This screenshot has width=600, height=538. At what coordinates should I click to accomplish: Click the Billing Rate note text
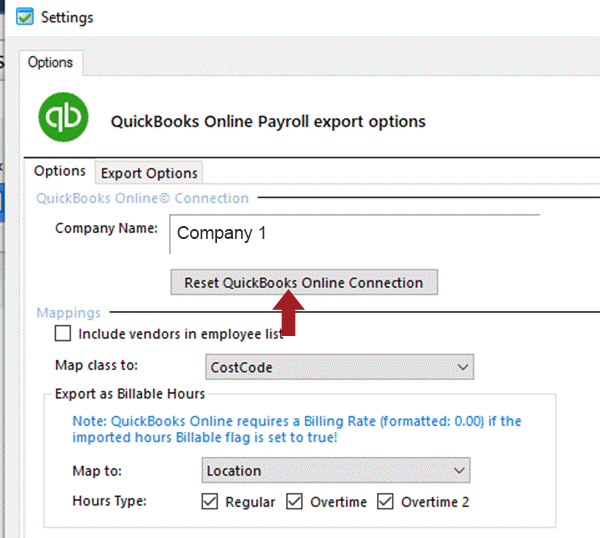click(x=297, y=429)
